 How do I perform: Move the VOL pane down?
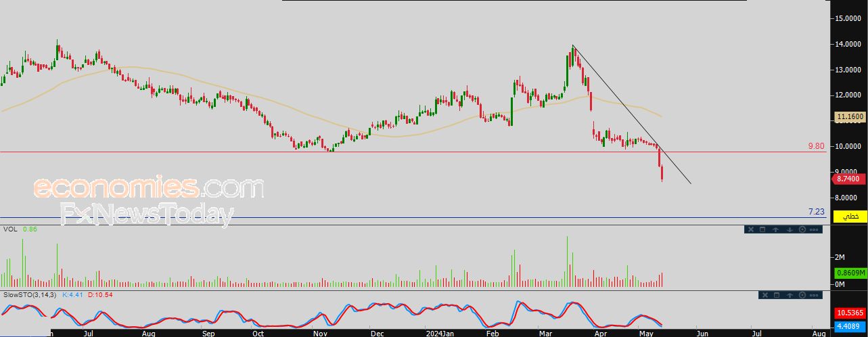[790, 229]
